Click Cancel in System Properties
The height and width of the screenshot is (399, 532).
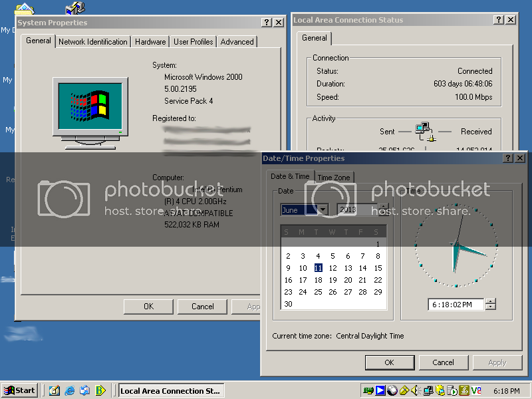click(x=203, y=307)
